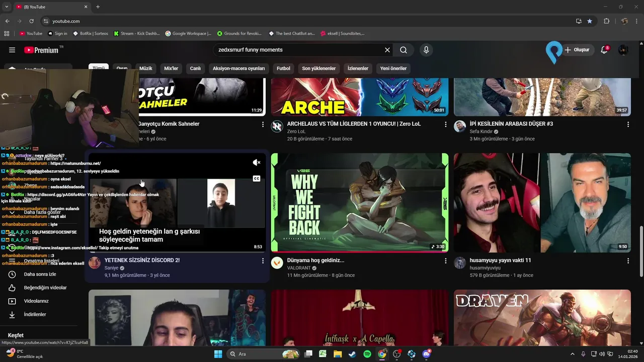Viewport: 644px width, 362px height.
Task: Clear the search box text
Action: (387, 50)
